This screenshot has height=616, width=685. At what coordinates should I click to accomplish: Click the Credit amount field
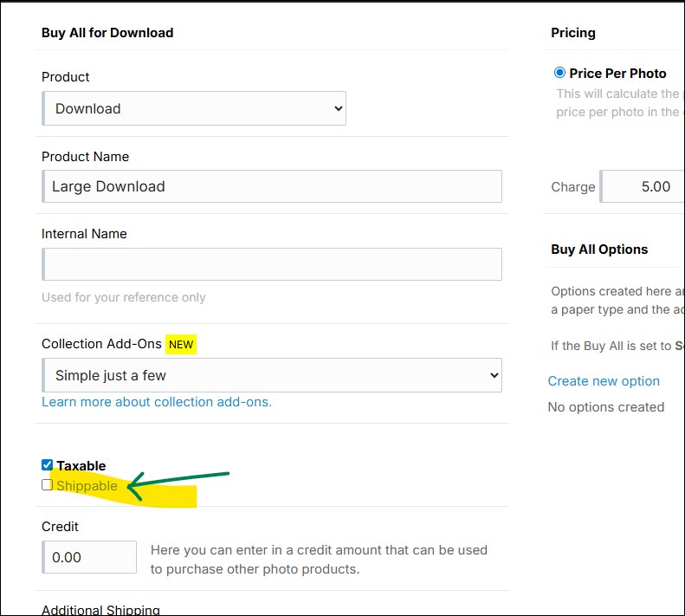(89, 557)
